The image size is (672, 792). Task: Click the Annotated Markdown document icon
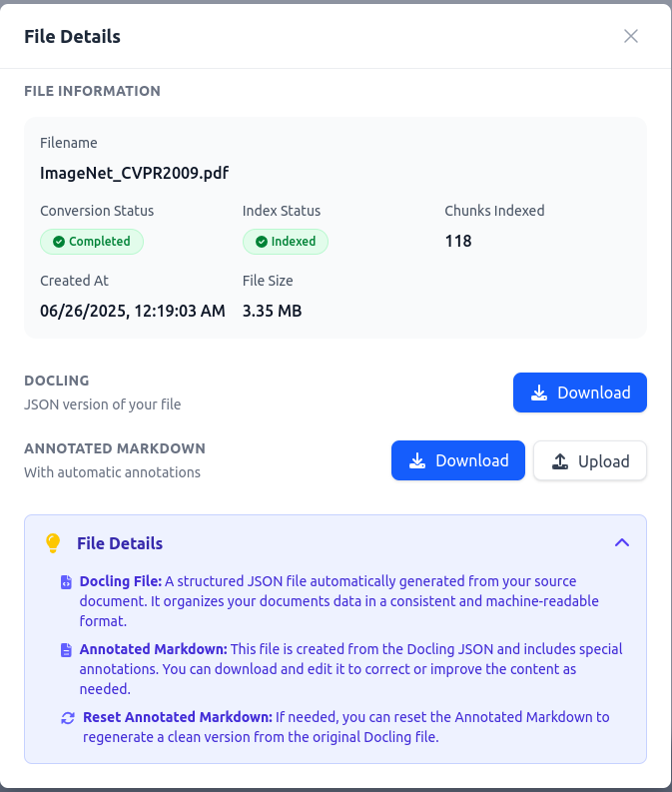pyautogui.click(x=66, y=650)
